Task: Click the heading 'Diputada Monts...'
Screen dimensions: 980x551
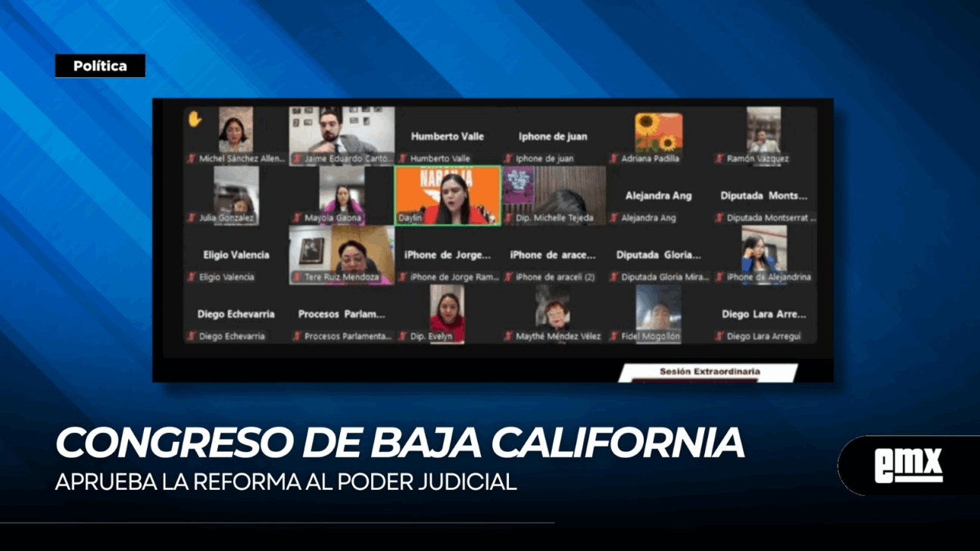Action: coord(763,195)
